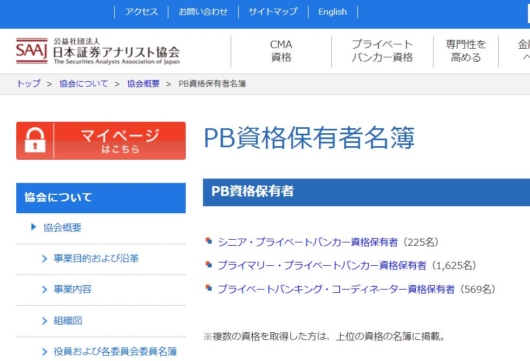Click the PB資格保有者 section header bar
This screenshot has height=361, width=530.
pyautogui.click(x=366, y=192)
